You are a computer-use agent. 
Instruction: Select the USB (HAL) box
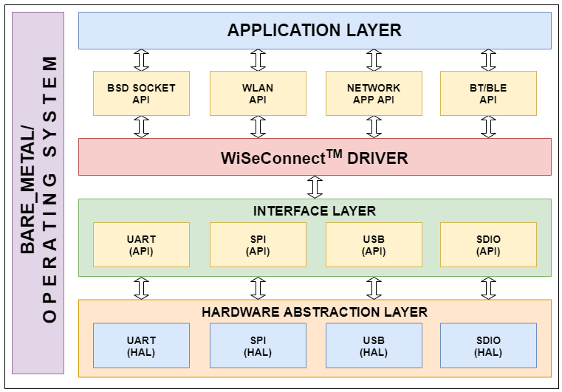click(374, 346)
